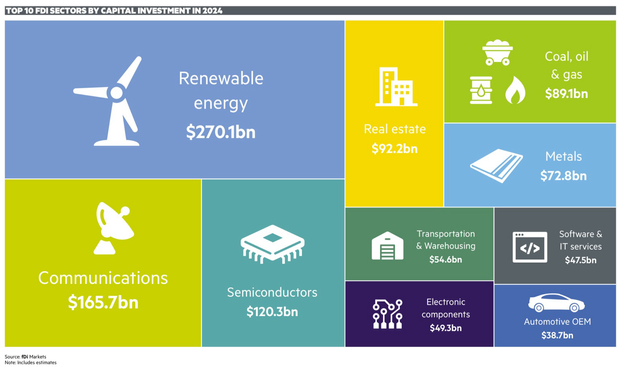Click the "Automotive OEM" label

tap(557, 322)
